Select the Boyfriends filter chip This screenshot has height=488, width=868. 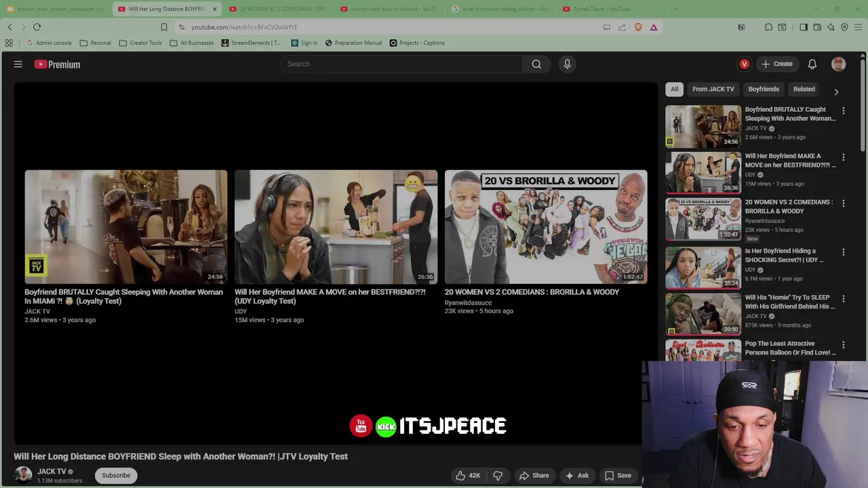coord(764,89)
